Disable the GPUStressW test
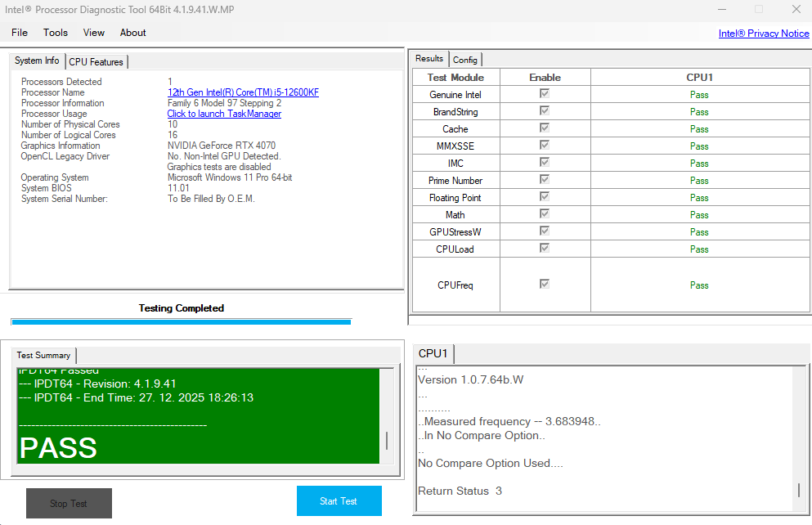Viewport: 812px width, 525px height. pos(545,231)
